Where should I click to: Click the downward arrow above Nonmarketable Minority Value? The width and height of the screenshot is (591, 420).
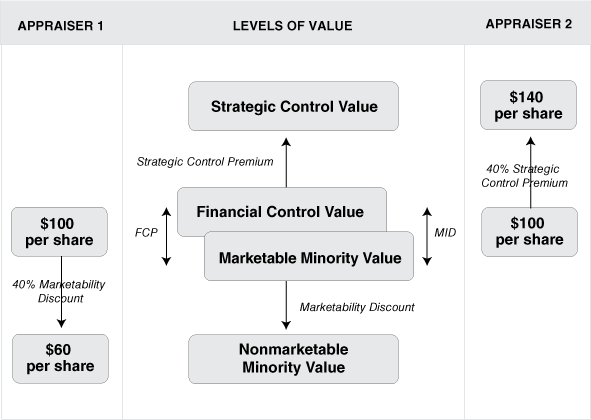pos(286,305)
